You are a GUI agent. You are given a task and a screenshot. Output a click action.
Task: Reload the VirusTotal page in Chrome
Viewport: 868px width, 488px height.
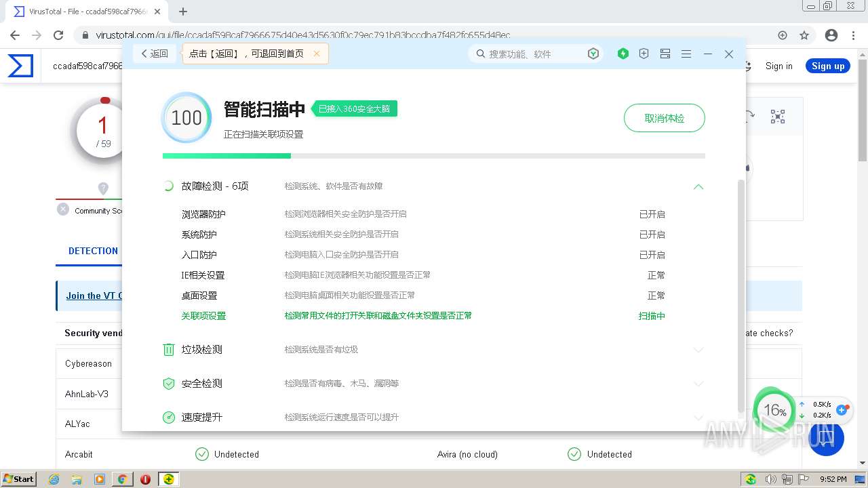coord(58,35)
